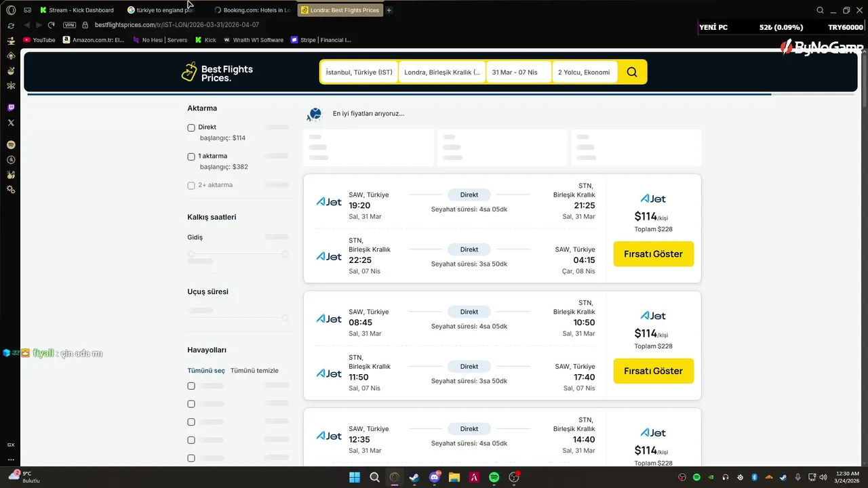
Task: Open a new browser tab
Action: point(389,10)
